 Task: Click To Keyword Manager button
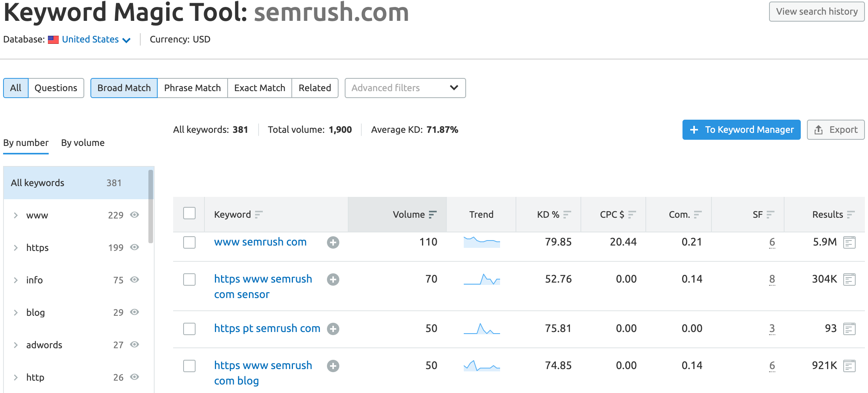click(x=741, y=130)
